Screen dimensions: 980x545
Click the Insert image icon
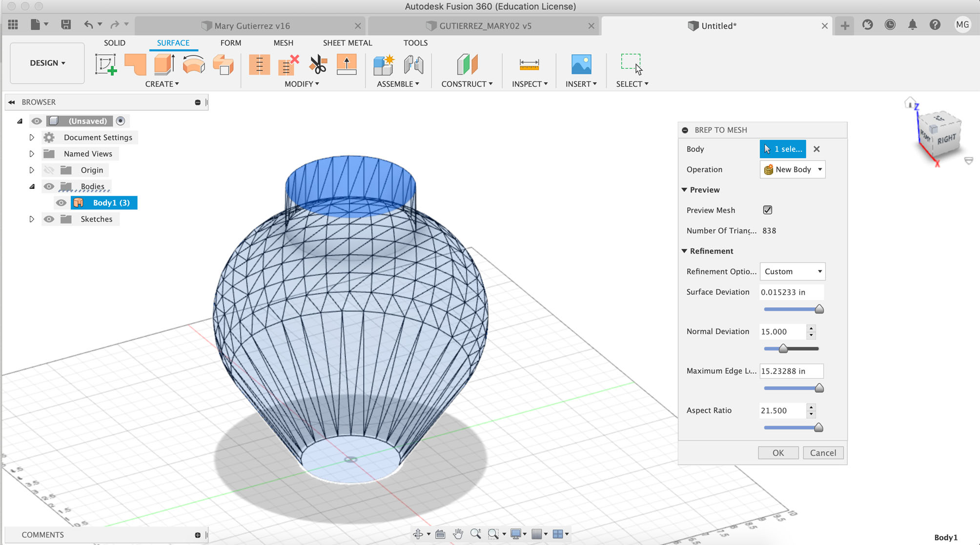[581, 64]
